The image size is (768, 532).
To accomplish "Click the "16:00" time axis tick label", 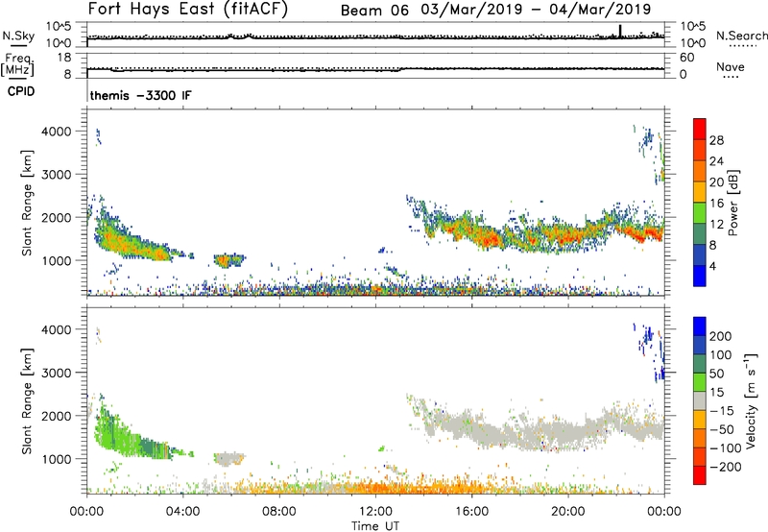I will point(471,512).
